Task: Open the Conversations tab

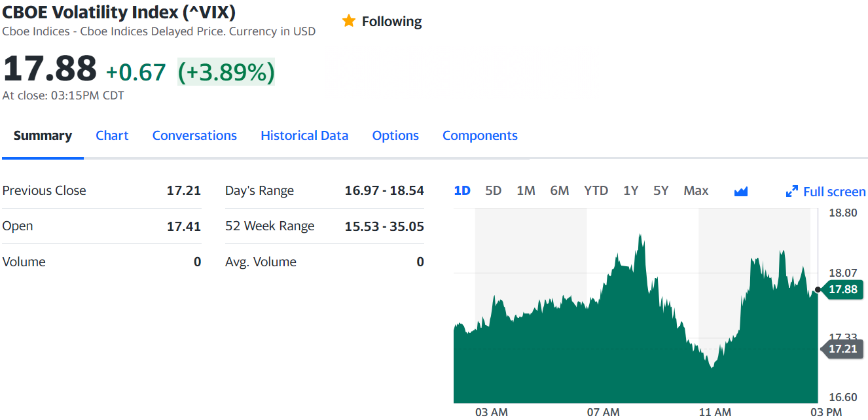Action: [194, 135]
